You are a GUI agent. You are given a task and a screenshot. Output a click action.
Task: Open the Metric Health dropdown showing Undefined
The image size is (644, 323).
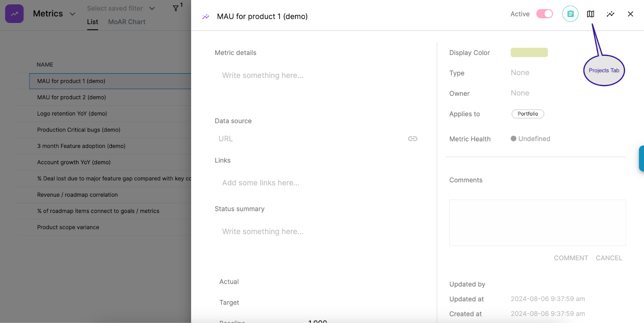point(530,139)
